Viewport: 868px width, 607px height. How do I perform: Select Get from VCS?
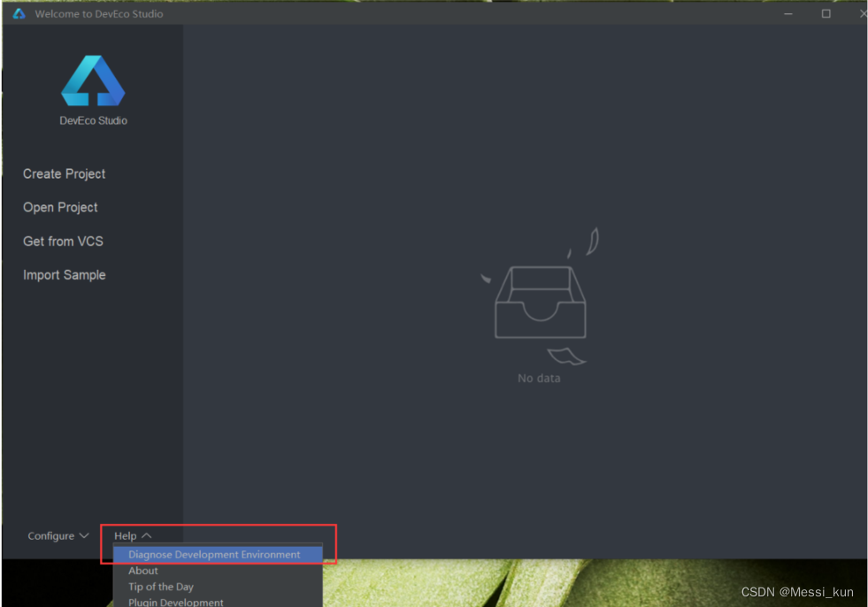tap(63, 242)
